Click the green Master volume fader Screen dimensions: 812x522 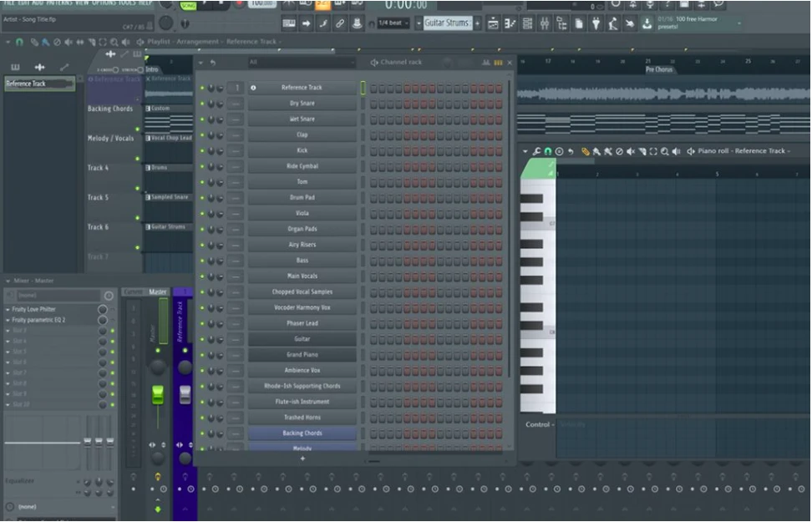(157, 395)
